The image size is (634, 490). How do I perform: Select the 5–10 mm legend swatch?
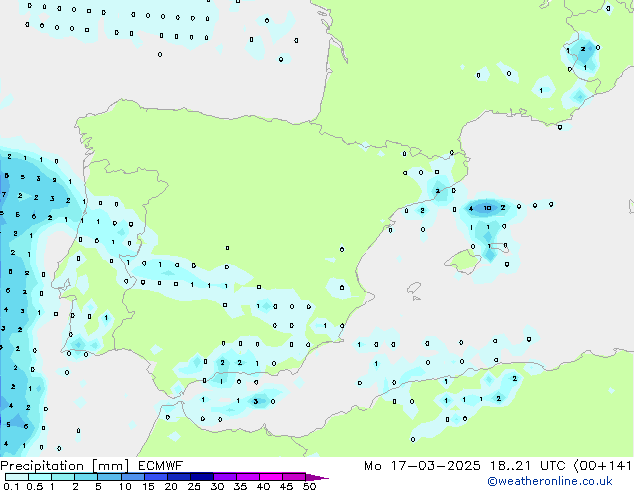pos(109,477)
